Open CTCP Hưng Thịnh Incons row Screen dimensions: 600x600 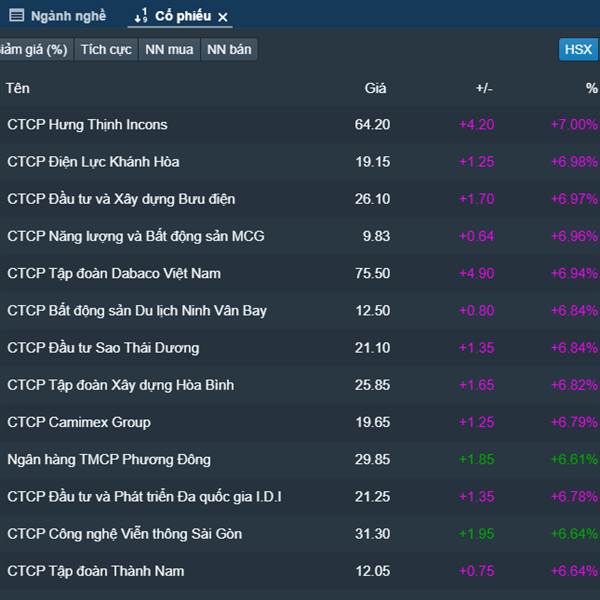300,124
